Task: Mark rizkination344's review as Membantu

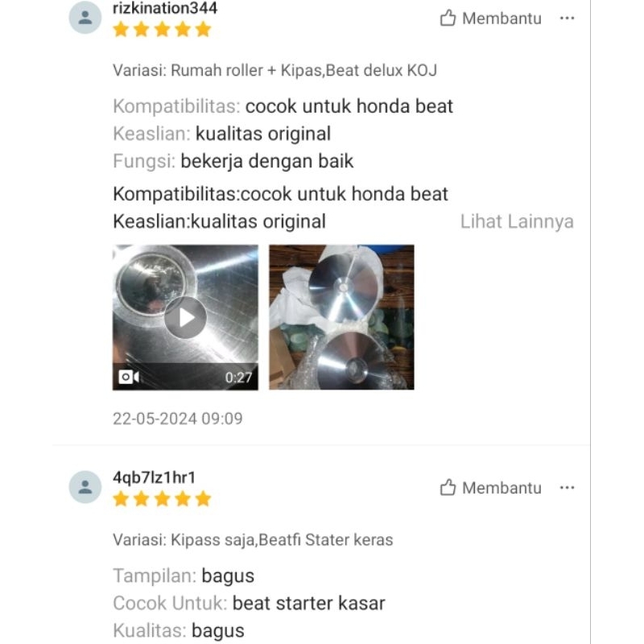Action: click(491, 19)
